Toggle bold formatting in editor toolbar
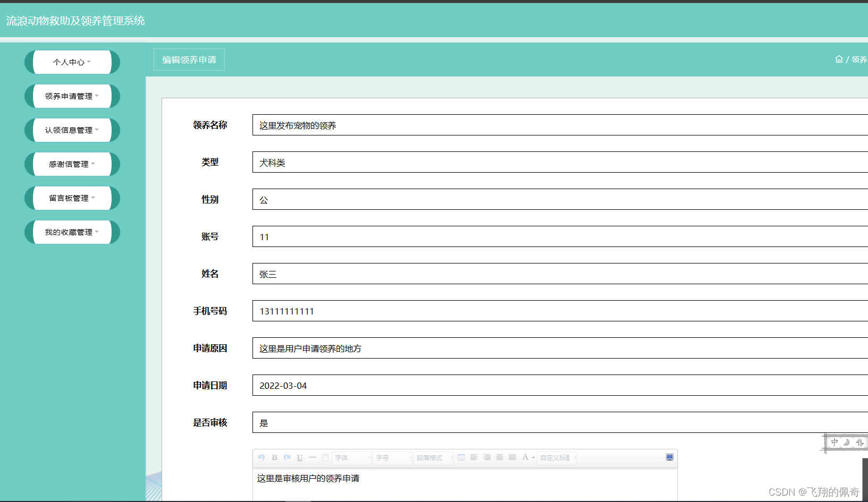The height and width of the screenshot is (502, 868). (x=274, y=457)
